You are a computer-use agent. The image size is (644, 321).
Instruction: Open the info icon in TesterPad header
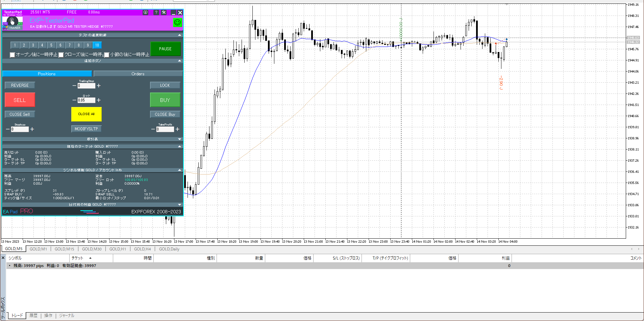[145, 12]
